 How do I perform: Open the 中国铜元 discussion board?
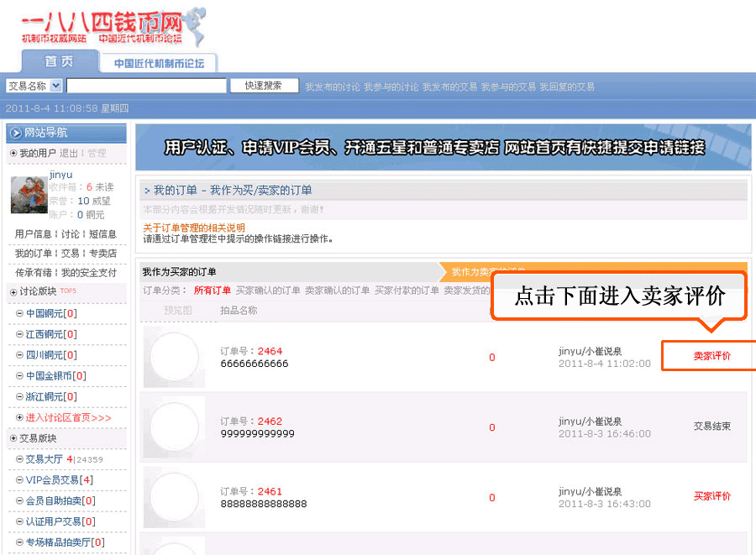(x=46, y=313)
